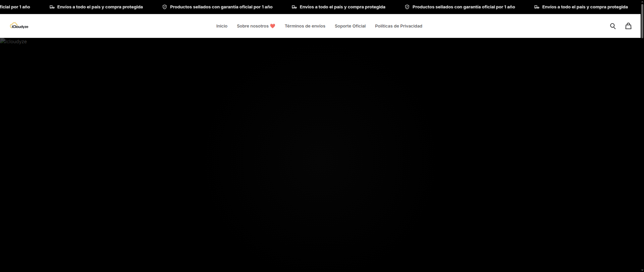Viewport: 644px width, 272px height.
Task: Open Sobre nosotros menu item
Action: tap(256, 26)
